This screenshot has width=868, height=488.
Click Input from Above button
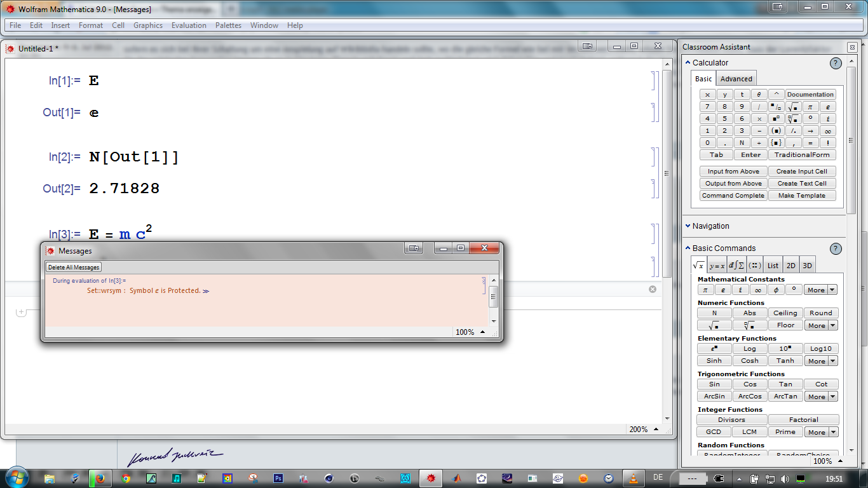pyautogui.click(x=733, y=172)
